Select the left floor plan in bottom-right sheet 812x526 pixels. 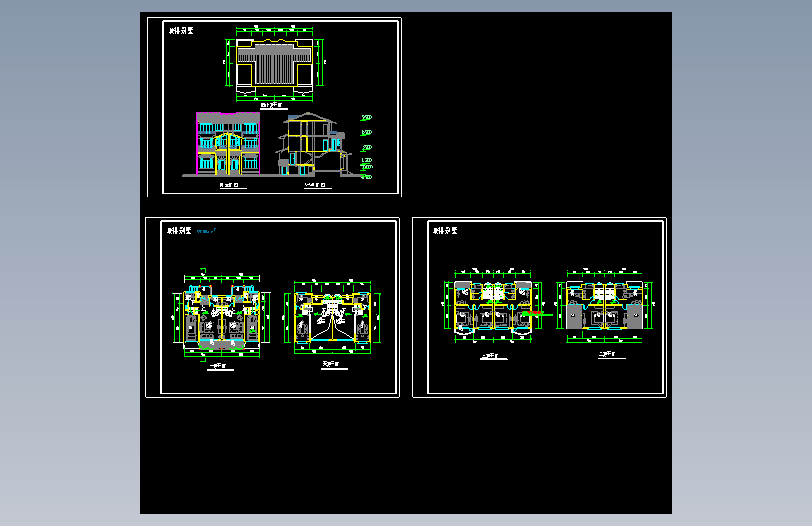(493, 306)
